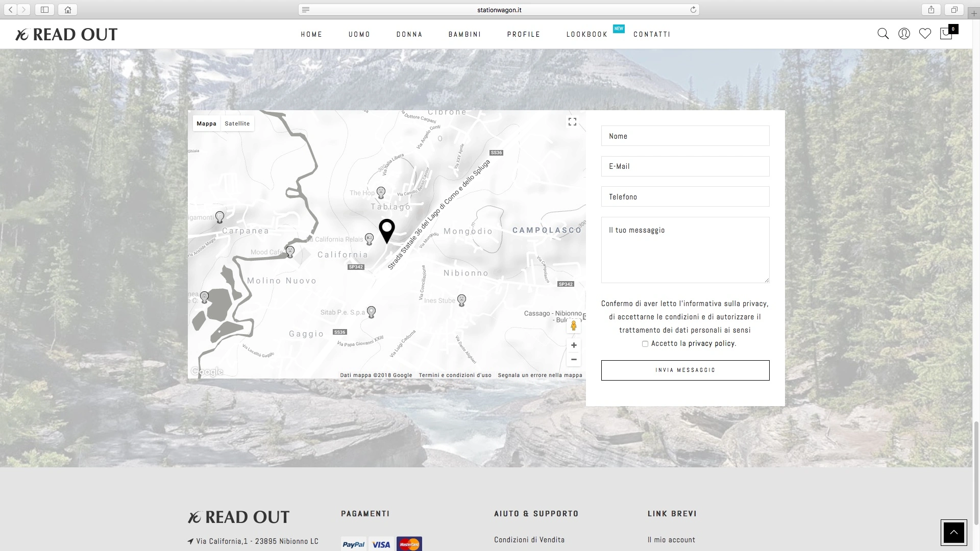Click Il tuo messaggio text area

(685, 250)
